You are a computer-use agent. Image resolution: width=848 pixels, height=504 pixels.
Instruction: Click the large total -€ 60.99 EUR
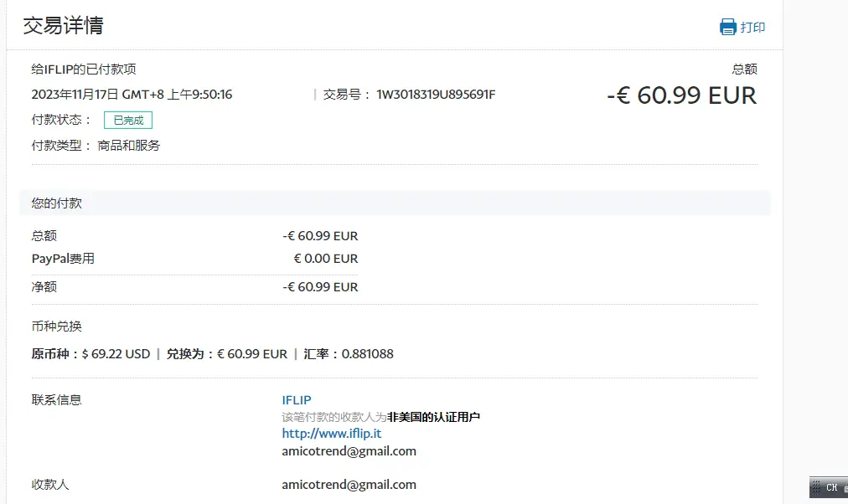point(681,95)
